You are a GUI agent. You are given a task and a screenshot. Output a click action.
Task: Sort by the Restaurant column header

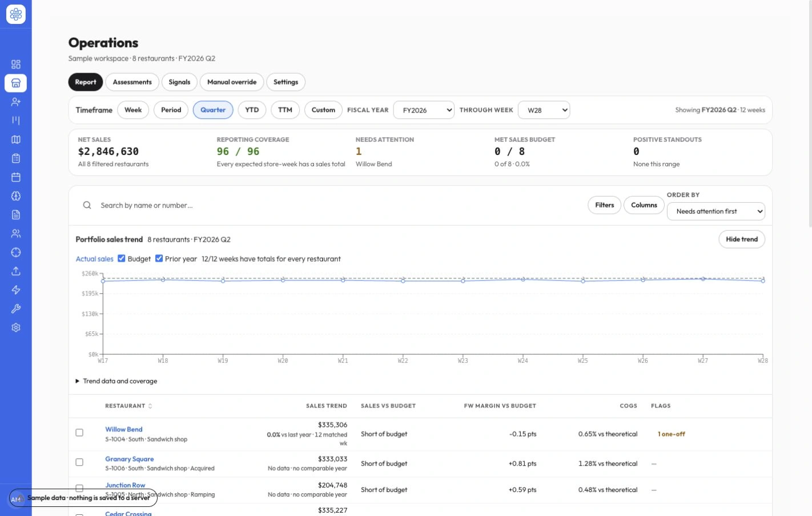click(128, 406)
